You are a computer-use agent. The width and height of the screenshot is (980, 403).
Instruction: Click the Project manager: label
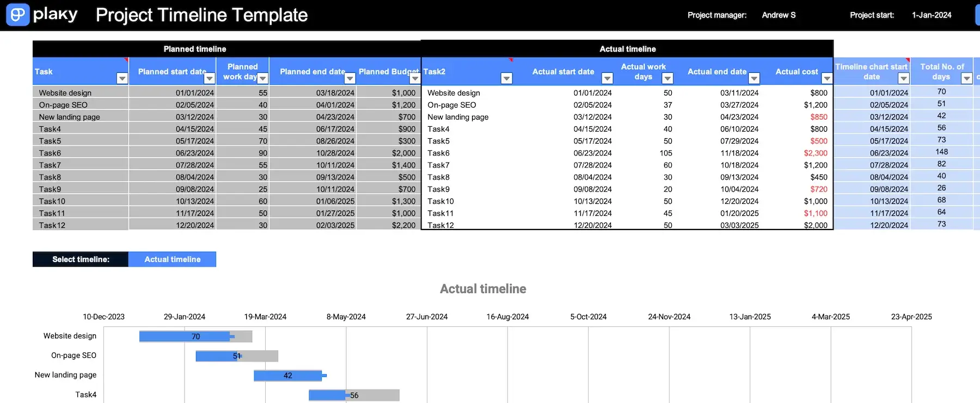pos(717,15)
